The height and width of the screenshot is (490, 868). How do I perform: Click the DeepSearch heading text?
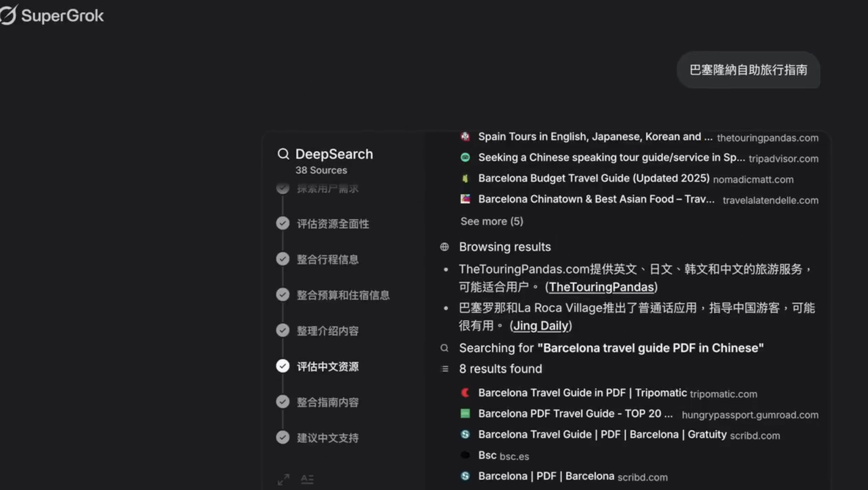click(334, 154)
